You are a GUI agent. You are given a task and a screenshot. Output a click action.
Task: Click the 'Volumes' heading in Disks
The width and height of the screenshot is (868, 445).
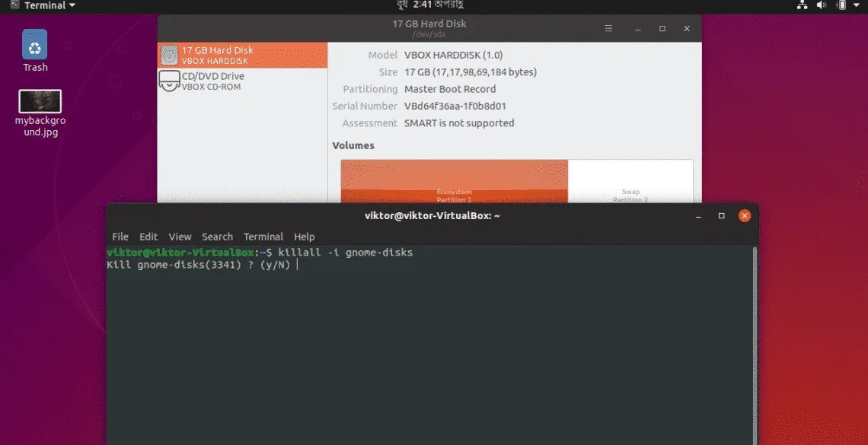click(x=353, y=145)
